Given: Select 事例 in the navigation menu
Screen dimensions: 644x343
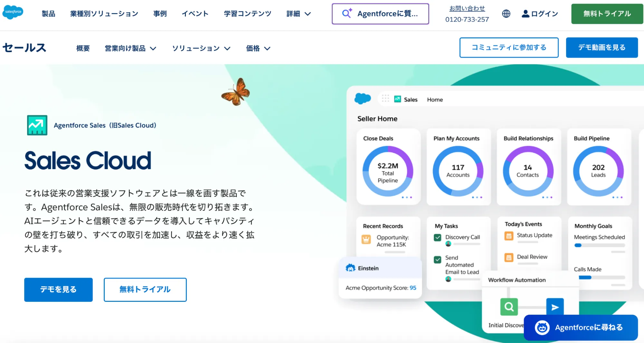Looking at the screenshot, I should pos(160,14).
